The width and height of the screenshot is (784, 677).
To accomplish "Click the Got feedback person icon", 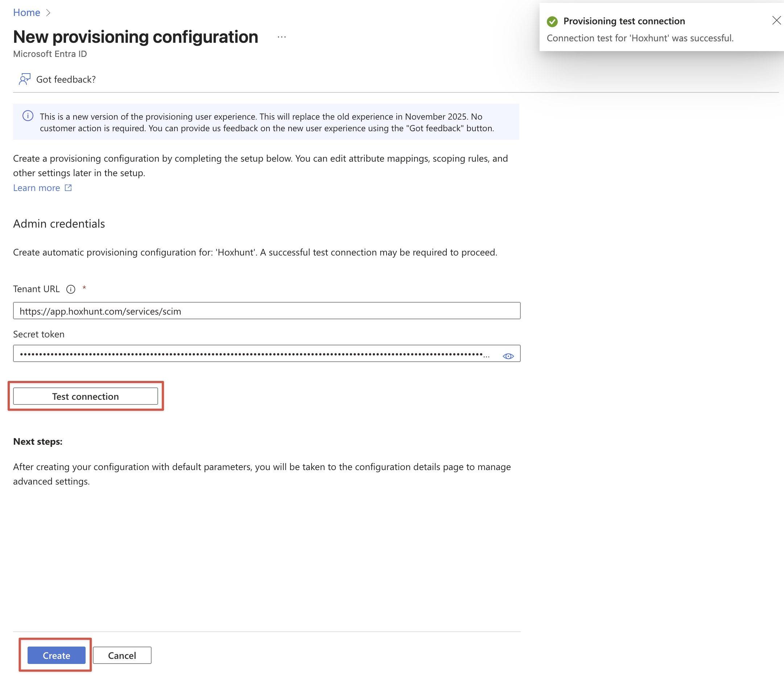I will pos(25,79).
